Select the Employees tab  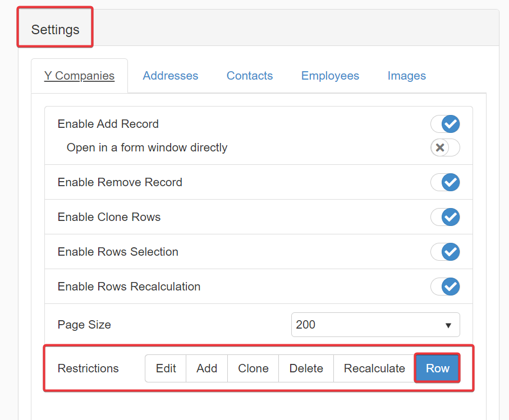[x=330, y=76]
